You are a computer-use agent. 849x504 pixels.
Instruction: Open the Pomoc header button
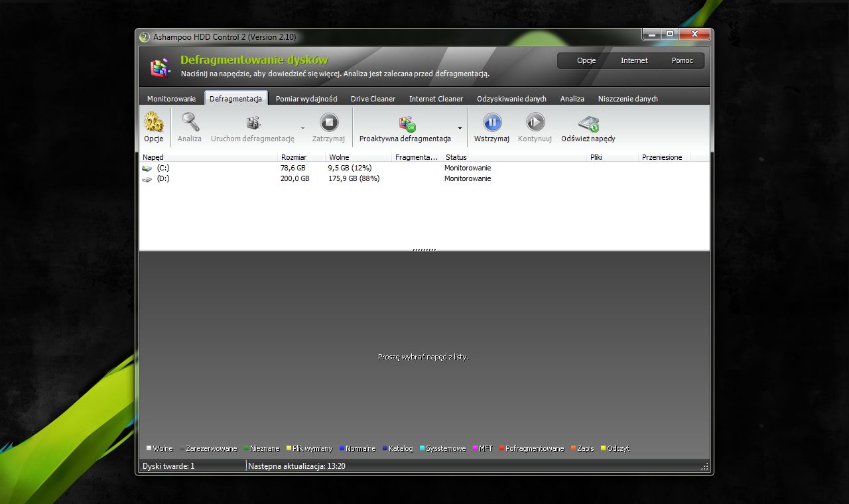click(x=682, y=60)
